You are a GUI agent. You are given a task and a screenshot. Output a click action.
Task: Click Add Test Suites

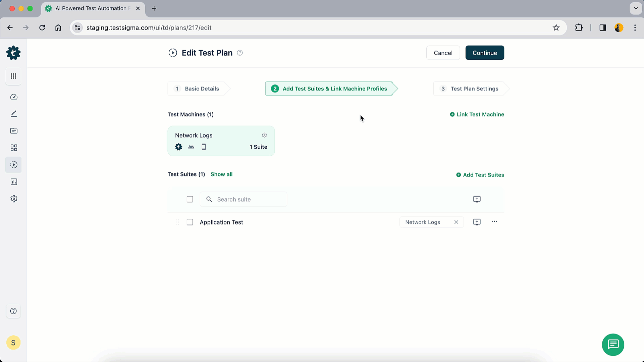click(x=480, y=175)
